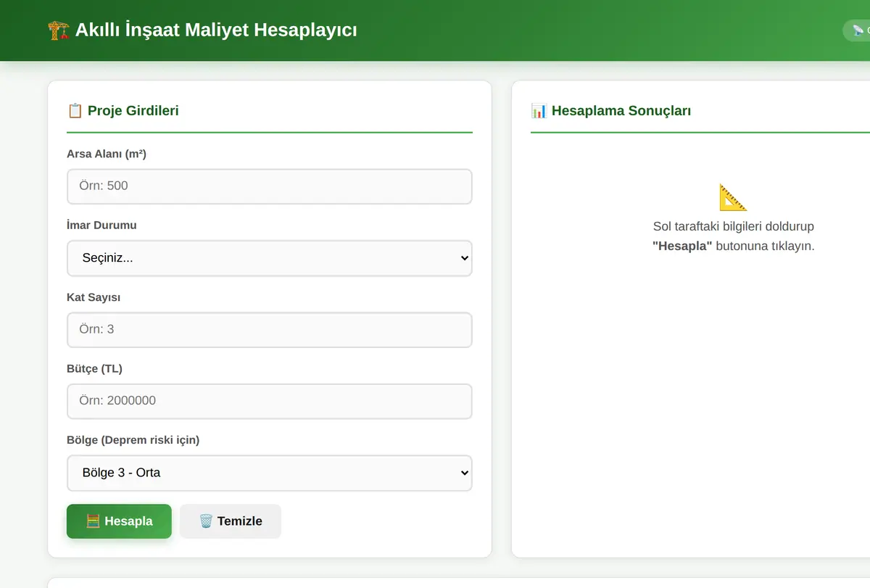Open the Bölge earthquake risk dropdown
Viewport: 870px width, 588px height.
click(270, 473)
